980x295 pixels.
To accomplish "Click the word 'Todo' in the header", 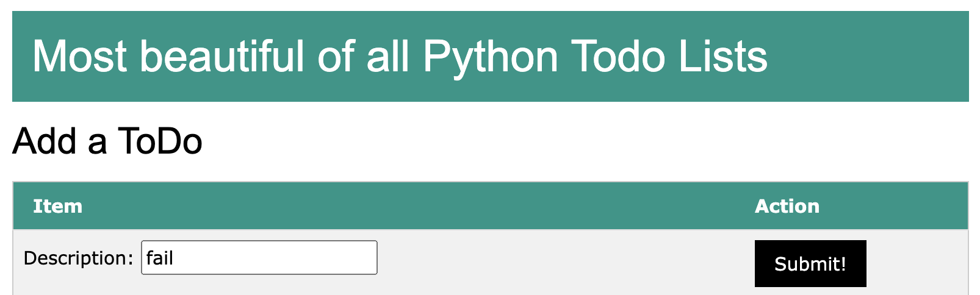I will coord(618,56).
